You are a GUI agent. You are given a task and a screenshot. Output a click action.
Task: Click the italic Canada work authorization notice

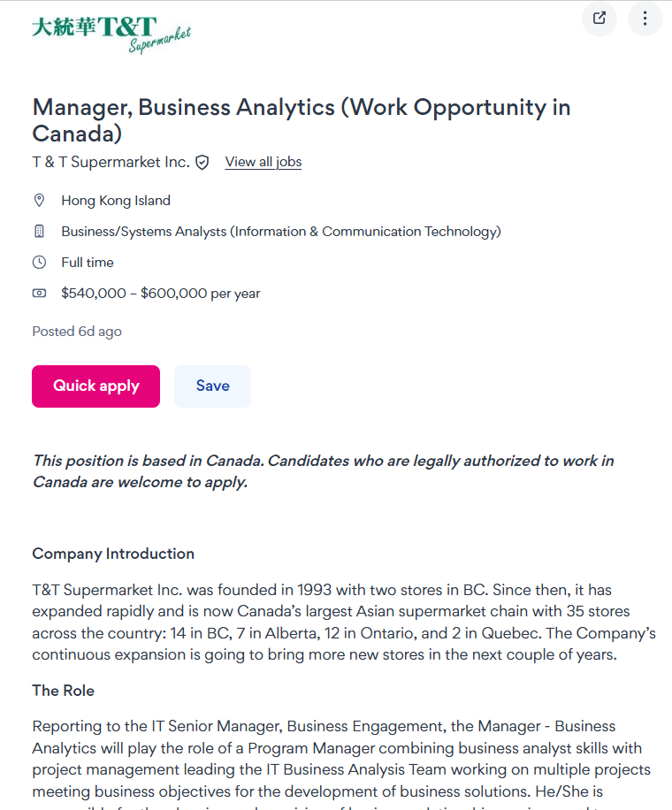[323, 471]
